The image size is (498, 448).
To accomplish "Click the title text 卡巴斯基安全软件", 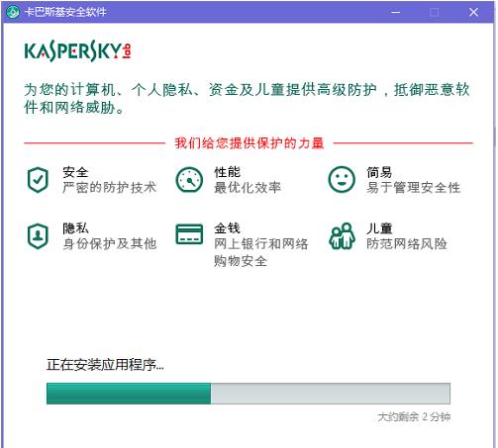I will pos(65,12).
